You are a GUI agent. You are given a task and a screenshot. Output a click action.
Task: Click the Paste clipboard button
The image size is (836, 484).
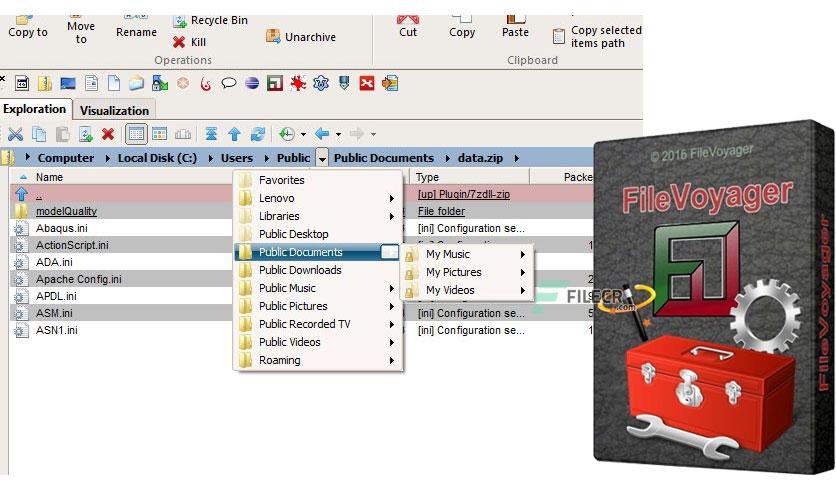[x=515, y=27]
